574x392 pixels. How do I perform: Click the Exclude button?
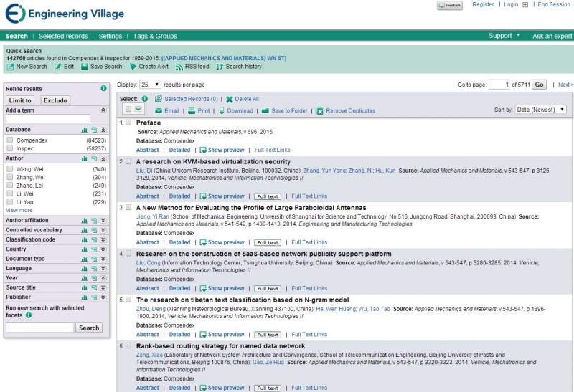coord(55,100)
